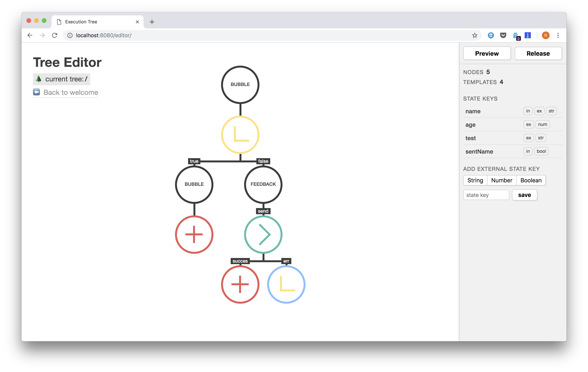This screenshot has width=588, height=372.
Task: Click the Release tab button
Action: pos(539,54)
